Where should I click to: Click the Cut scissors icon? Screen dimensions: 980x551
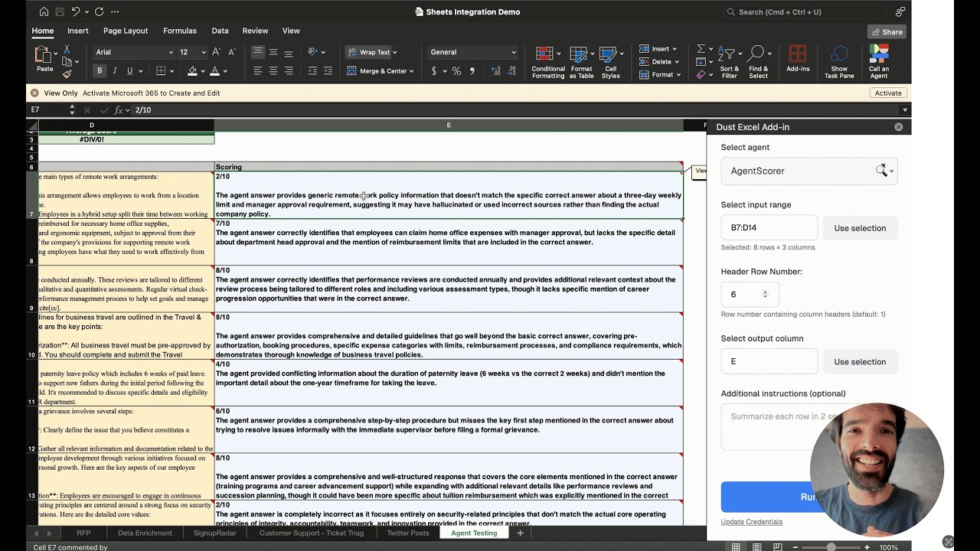coord(67,49)
